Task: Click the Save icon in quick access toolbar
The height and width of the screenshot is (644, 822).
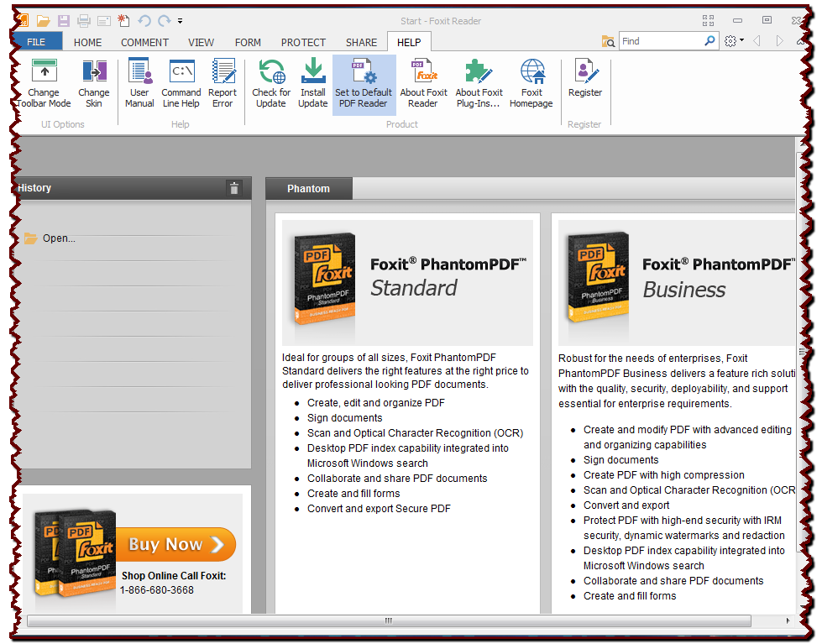Action: point(64,21)
